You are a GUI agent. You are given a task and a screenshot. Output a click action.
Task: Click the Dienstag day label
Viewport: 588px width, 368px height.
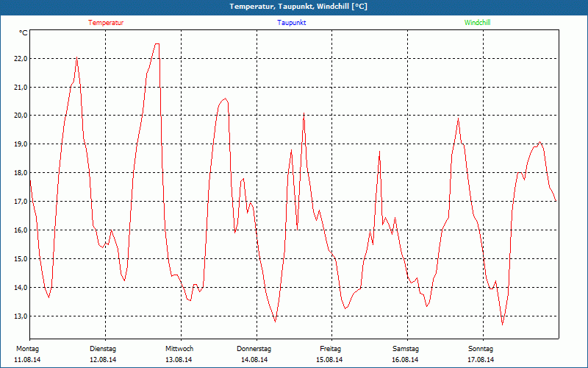pos(103,349)
